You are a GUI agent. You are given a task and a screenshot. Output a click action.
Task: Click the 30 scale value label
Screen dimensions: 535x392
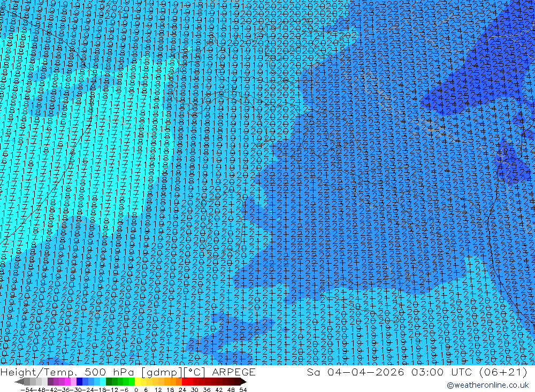coord(195,390)
